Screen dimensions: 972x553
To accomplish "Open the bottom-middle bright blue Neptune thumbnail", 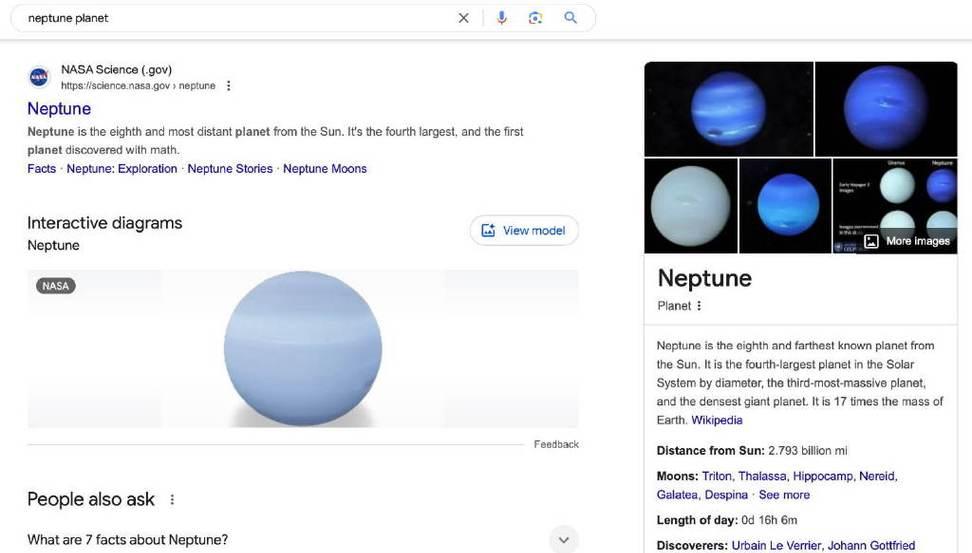I will 785,206.
